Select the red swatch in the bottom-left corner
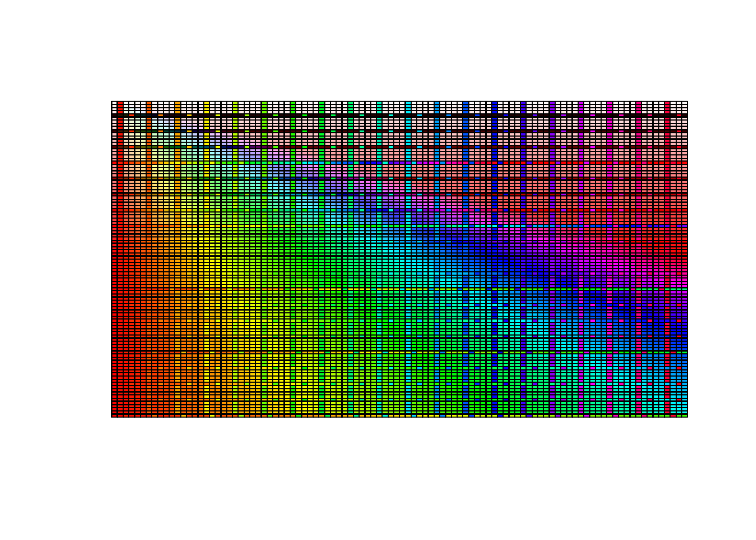The width and height of the screenshot is (756, 540). (114, 415)
